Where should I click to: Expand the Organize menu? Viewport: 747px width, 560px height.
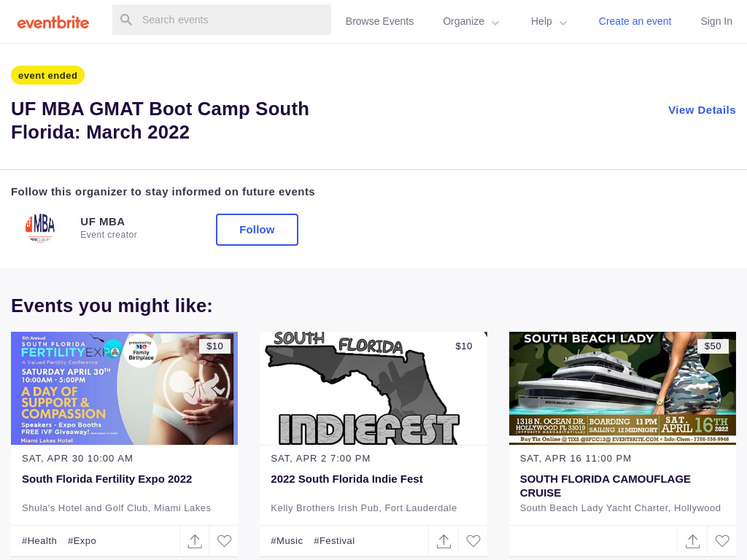(x=471, y=21)
